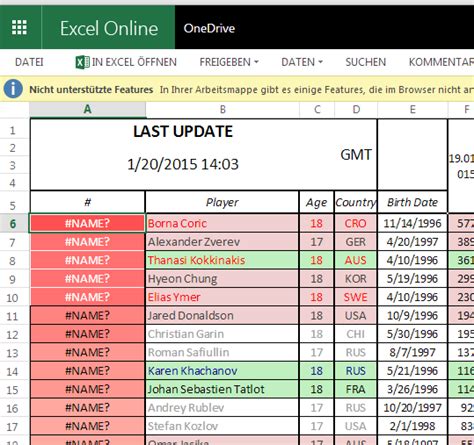474x445 pixels.
Task: Open the KOMMENTARE menu item
Action: (x=441, y=62)
